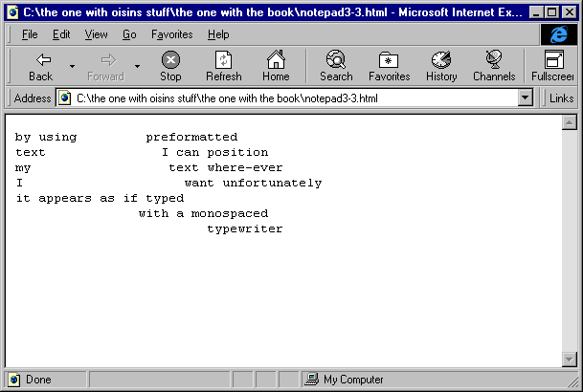The image size is (583, 392).
Task: Open the Favorites menu
Action: 171,34
